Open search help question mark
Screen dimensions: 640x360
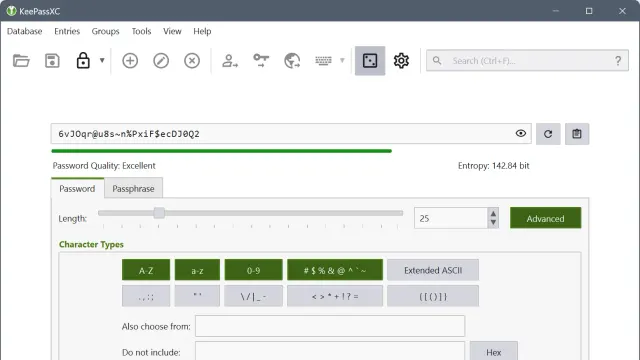(618, 61)
